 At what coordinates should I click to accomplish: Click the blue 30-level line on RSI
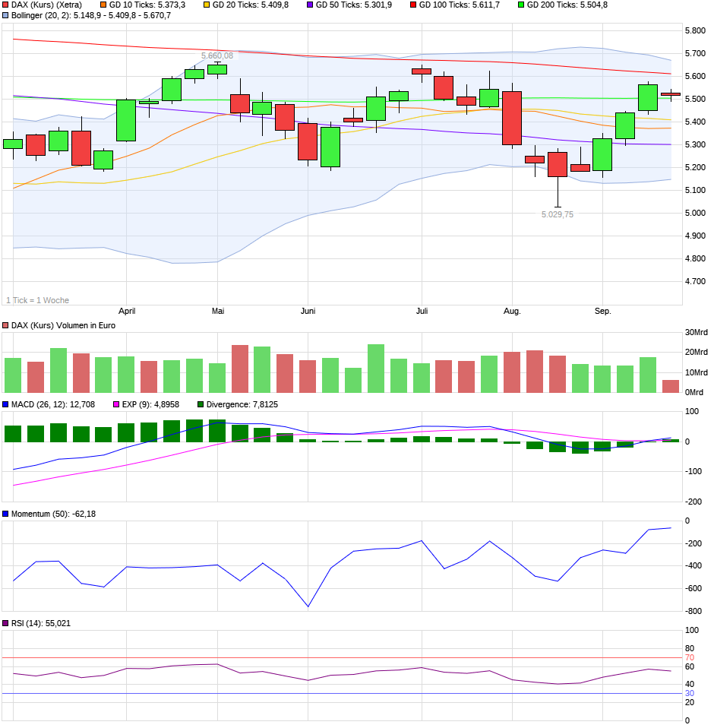coord(342,693)
